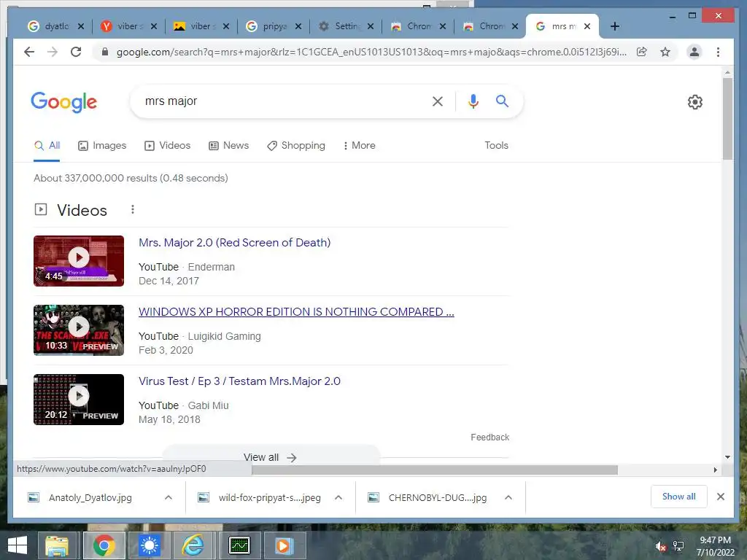Open the Windows Start button

click(x=18, y=545)
